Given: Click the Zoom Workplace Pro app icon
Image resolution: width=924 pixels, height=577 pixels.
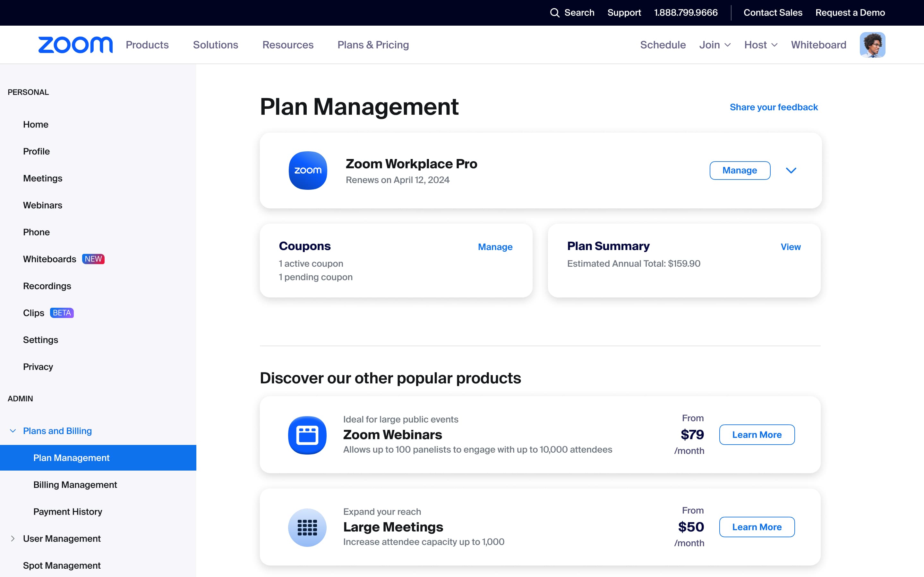Looking at the screenshot, I should pos(308,170).
